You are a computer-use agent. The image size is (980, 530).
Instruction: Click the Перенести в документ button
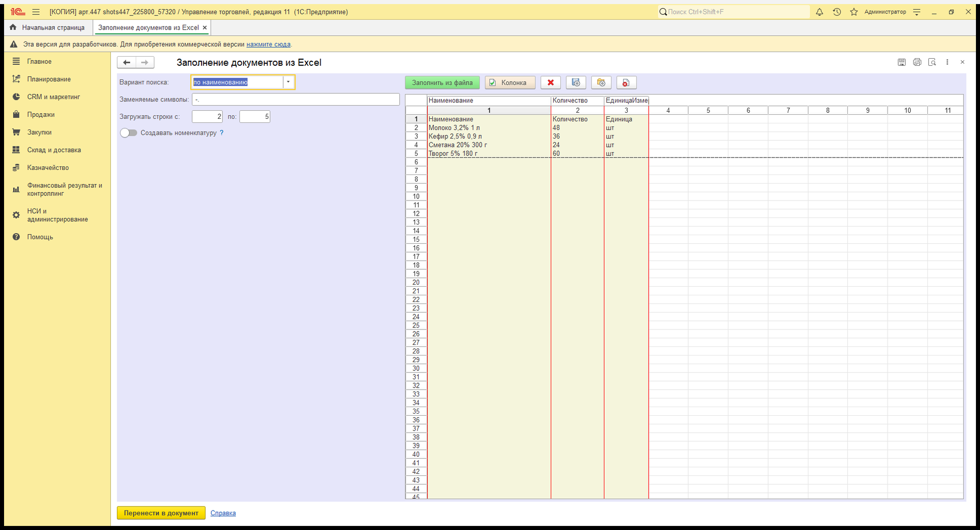click(161, 513)
